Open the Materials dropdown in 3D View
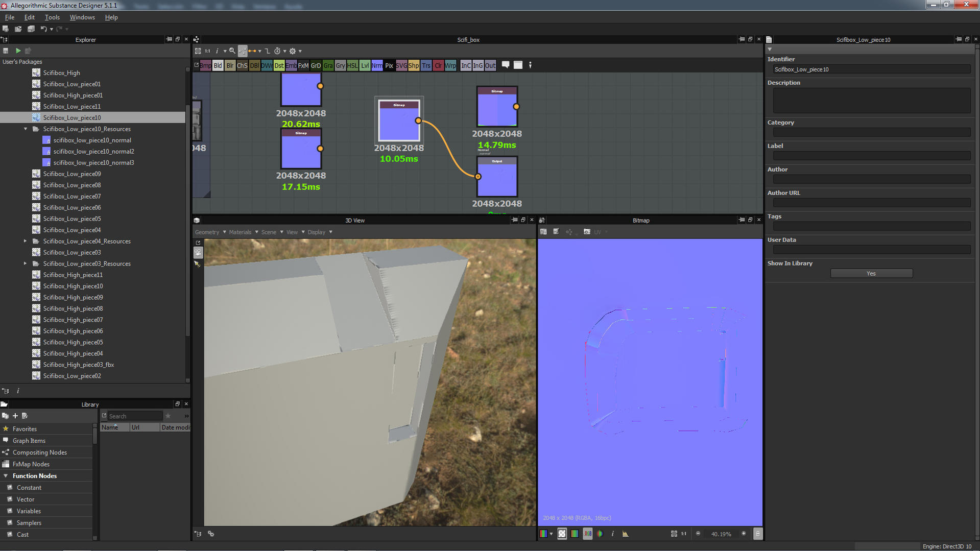 tap(240, 232)
